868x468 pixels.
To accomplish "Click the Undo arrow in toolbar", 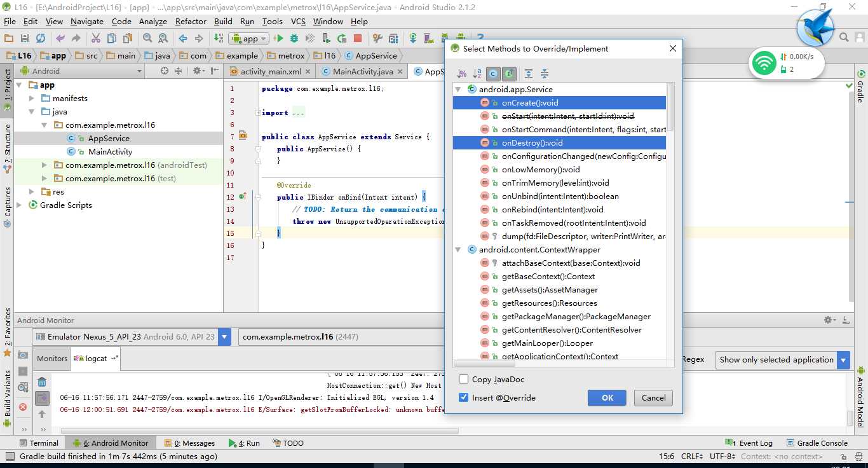I will (60, 38).
